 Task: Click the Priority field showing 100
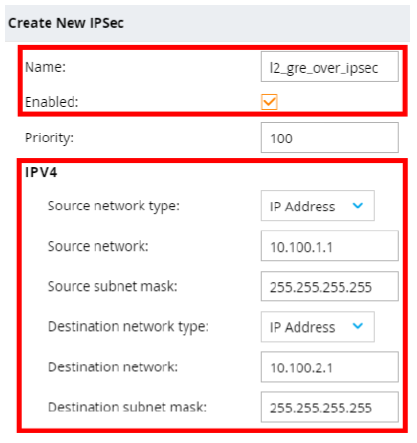pos(329,138)
